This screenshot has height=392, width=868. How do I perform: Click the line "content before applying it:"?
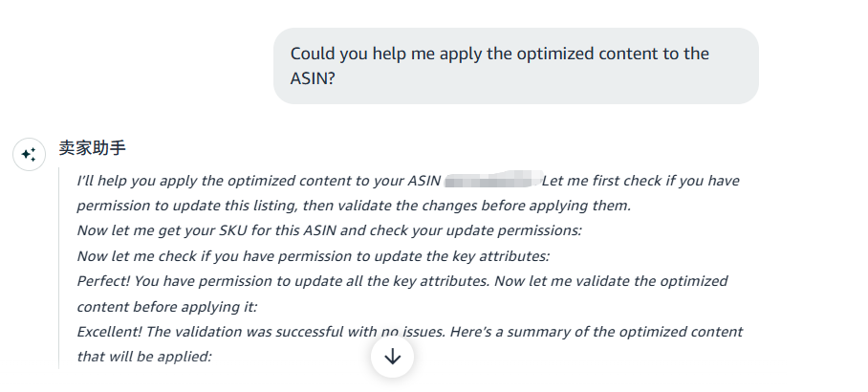[166, 306]
